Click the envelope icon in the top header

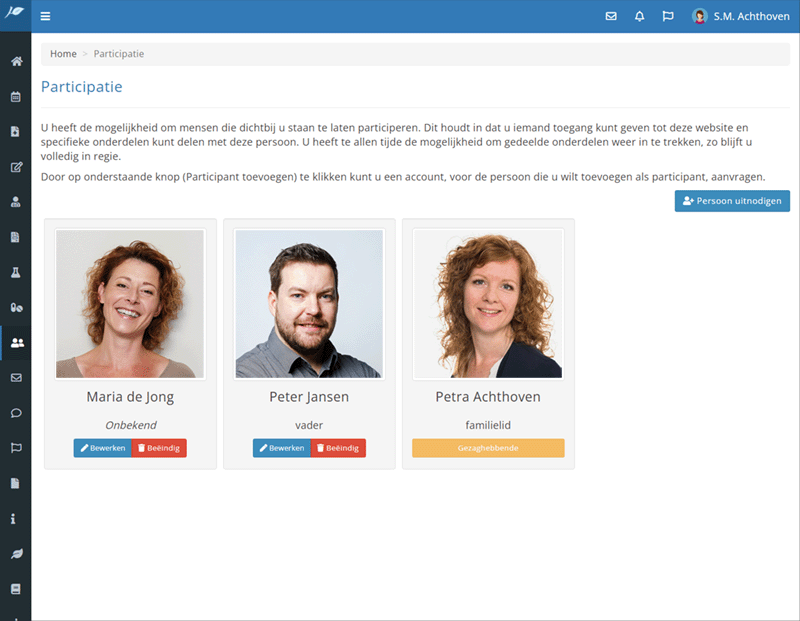click(611, 16)
